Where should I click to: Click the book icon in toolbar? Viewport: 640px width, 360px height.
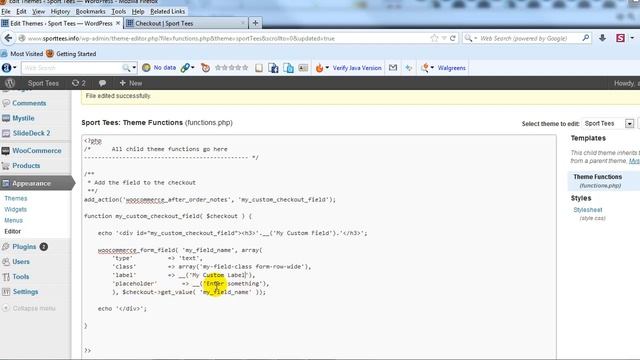tap(259, 68)
